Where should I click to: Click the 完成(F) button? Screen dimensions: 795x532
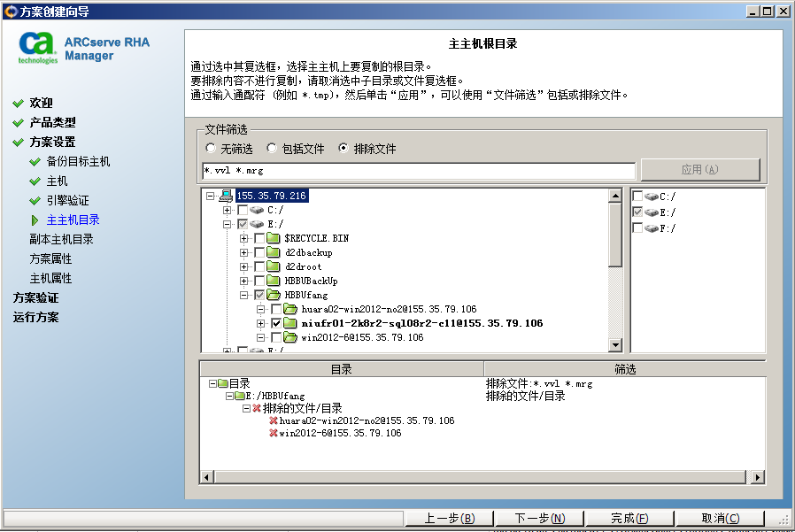point(629,519)
